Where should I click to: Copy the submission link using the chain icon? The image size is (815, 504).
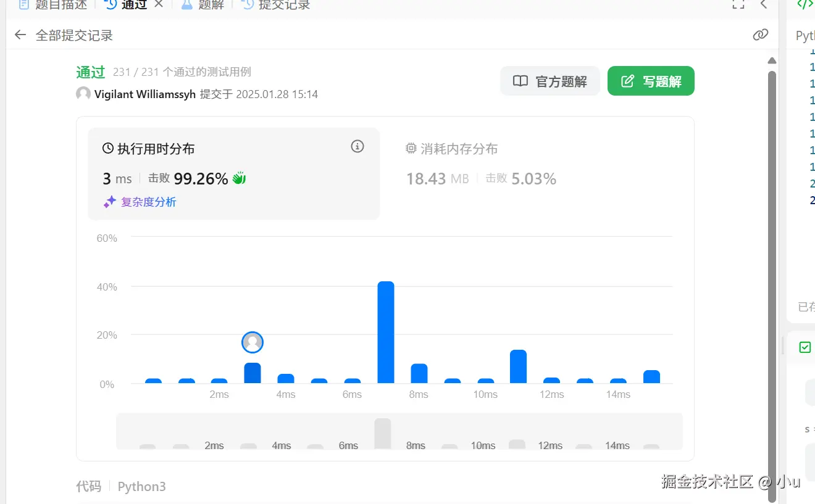(761, 35)
